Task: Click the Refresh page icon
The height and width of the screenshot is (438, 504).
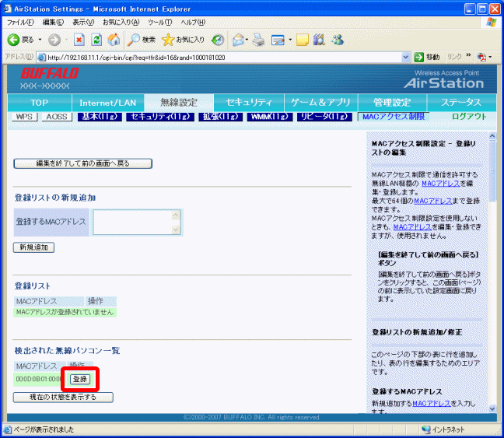Action: [x=96, y=40]
